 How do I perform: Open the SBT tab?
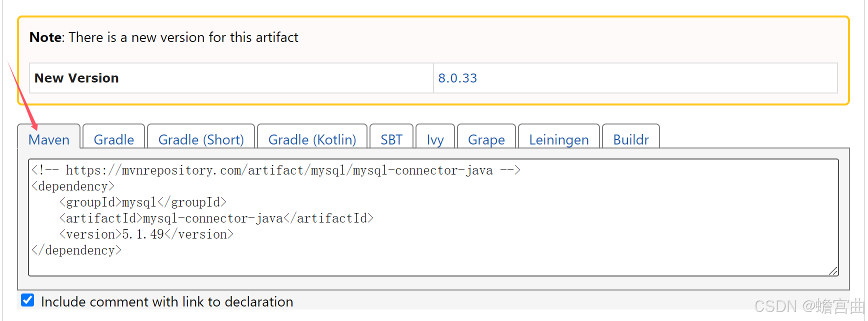(x=391, y=136)
